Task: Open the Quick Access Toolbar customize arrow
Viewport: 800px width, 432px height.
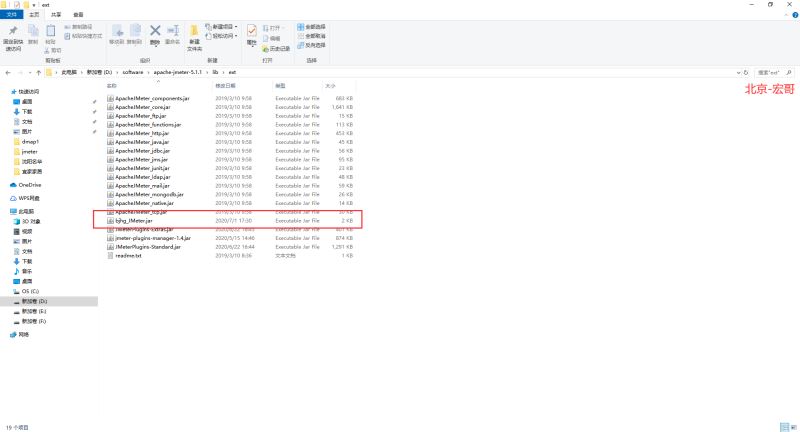Action: coord(33,5)
